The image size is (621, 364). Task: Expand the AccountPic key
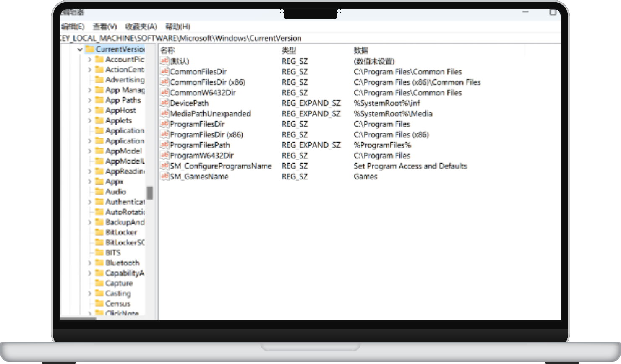(89, 60)
